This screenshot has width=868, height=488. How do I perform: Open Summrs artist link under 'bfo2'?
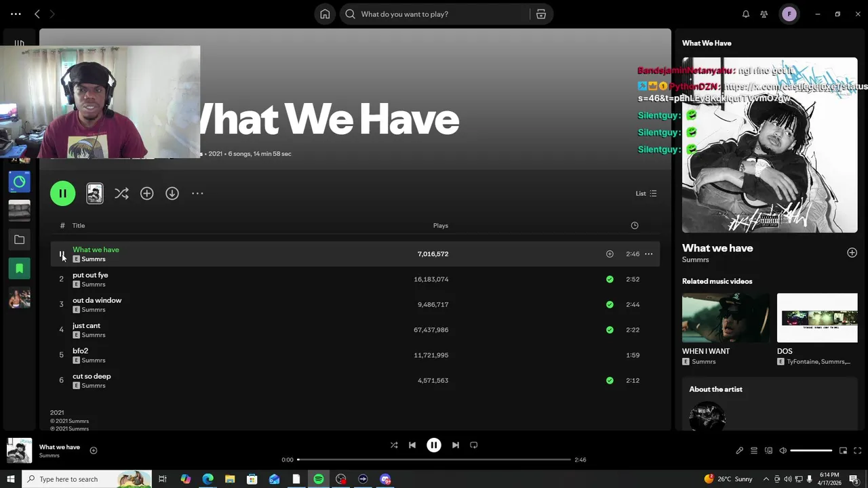click(x=94, y=361)
